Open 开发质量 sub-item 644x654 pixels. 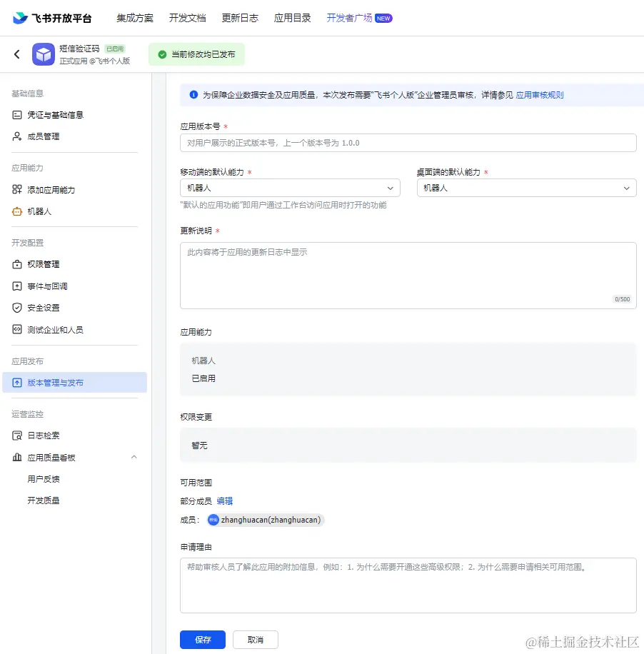tap(44, 500)
